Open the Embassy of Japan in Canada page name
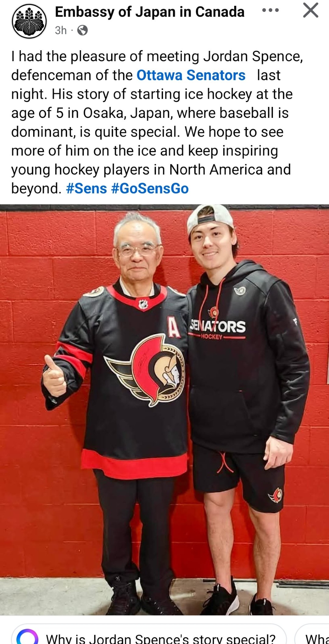This screenshot has width=329, height=644. [150, 12]
